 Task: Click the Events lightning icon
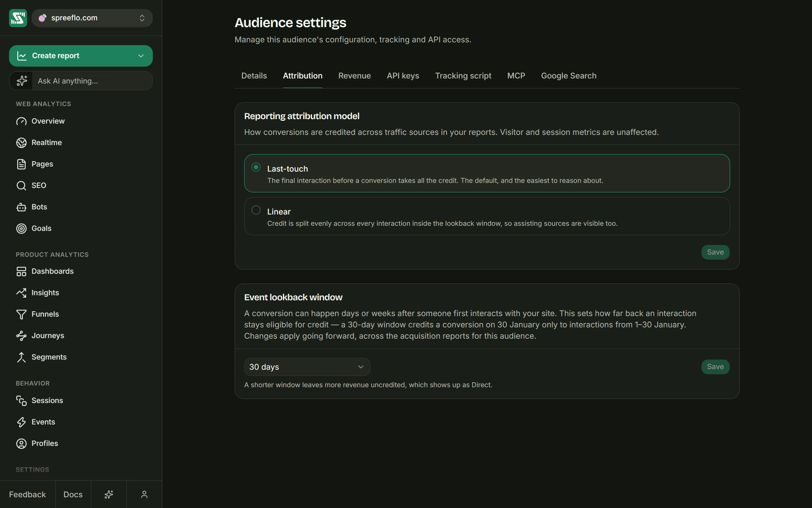pos(21,422)
